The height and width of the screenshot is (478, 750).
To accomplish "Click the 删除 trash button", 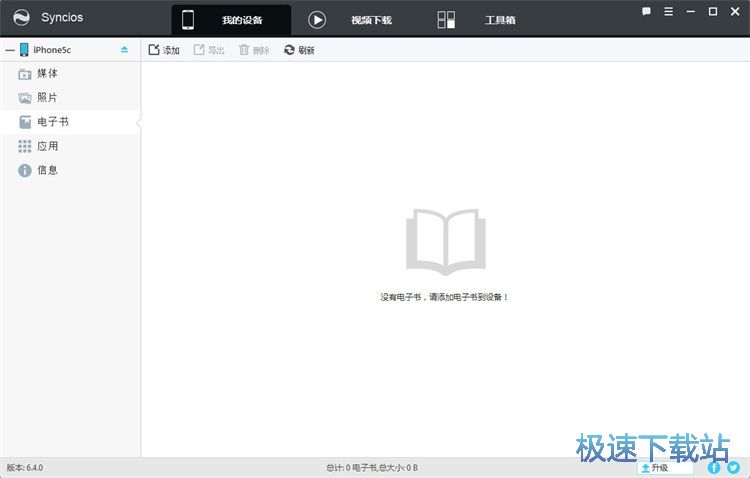I will [x=254, y=50].
